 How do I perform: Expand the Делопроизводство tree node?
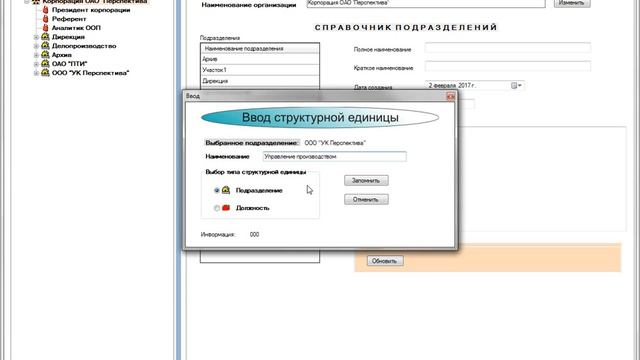pos(36,46)
